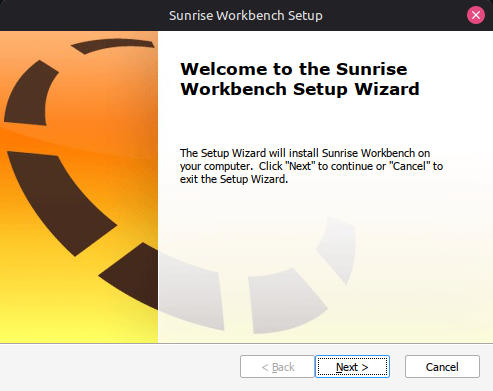The height and width of the screenshot is (391, 493).
Task: Click the 'Welcome to the Sunrise Workbench Setup Wizard' heading
Action: [x=300, y=79]
